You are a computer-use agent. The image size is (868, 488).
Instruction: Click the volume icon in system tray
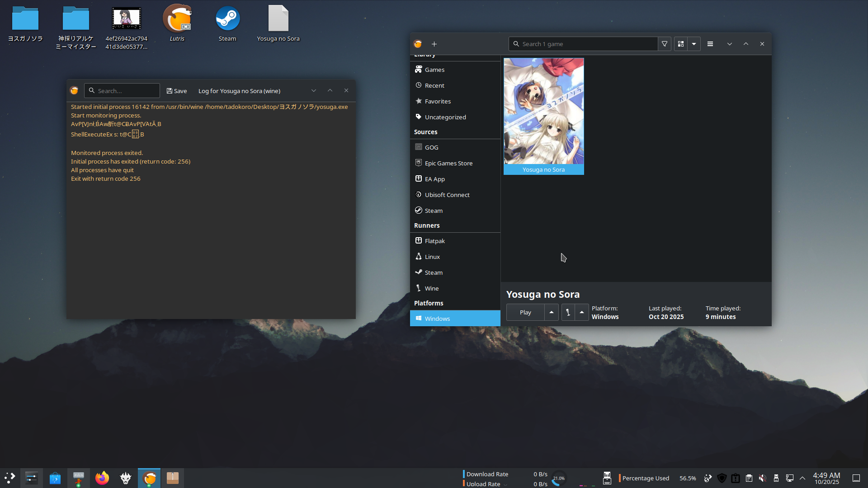(763, 478)
